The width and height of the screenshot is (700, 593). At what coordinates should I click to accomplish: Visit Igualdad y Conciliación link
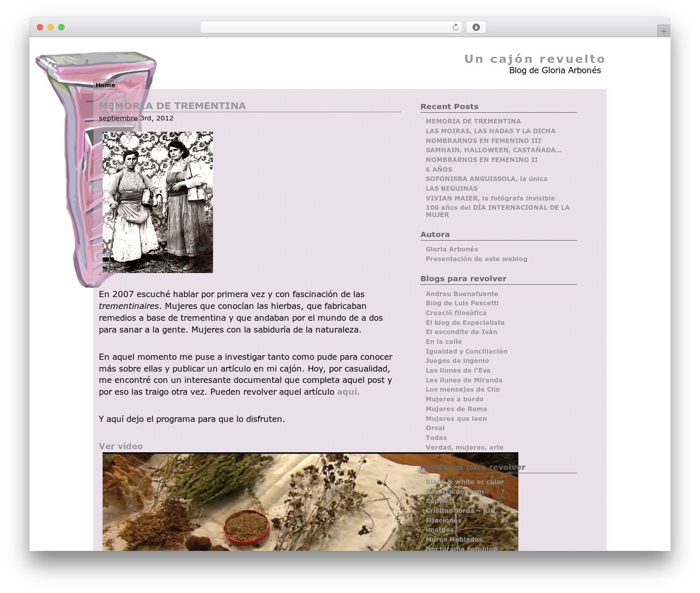click(x=466, y=351)
